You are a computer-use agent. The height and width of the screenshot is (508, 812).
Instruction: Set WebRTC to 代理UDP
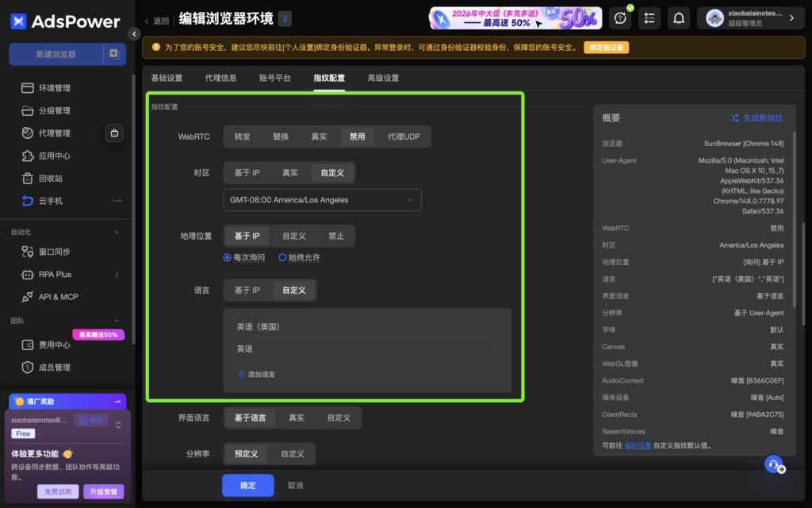pos(404,137)
